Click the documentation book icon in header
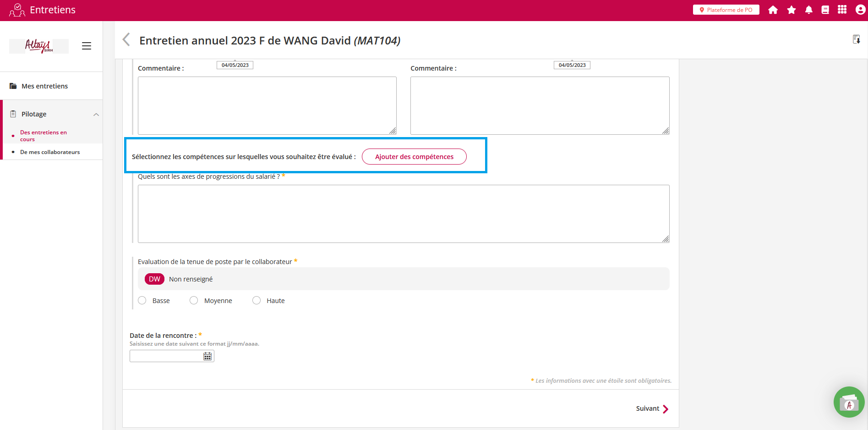 [825, 10]
